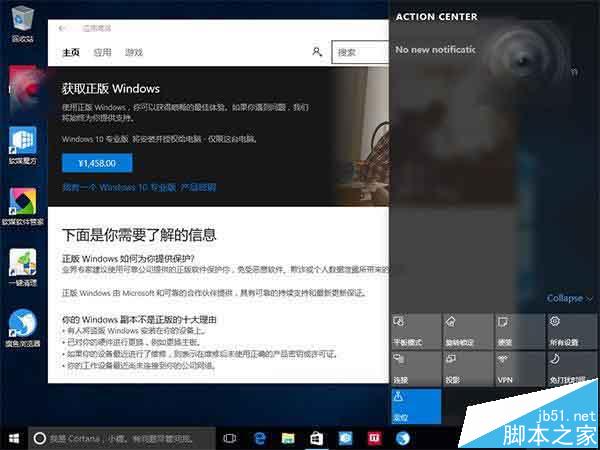Open the 一键清理 desktop shortcut
The image size is (600, 450).
coord(23,268)
